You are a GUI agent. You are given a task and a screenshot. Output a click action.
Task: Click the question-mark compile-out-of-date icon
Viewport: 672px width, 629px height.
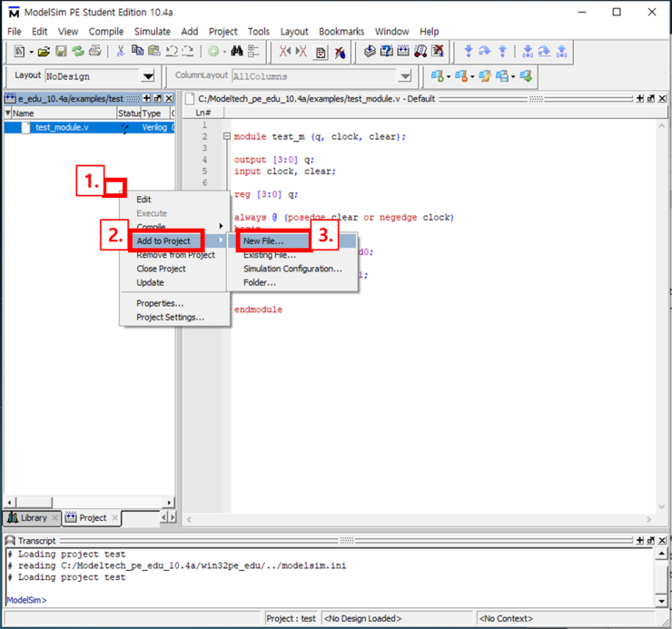coord(387,52)
